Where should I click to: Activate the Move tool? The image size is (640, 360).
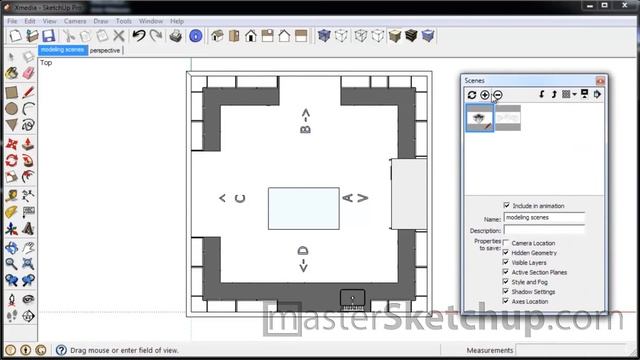pyautogui.click(x=11, y=144)
